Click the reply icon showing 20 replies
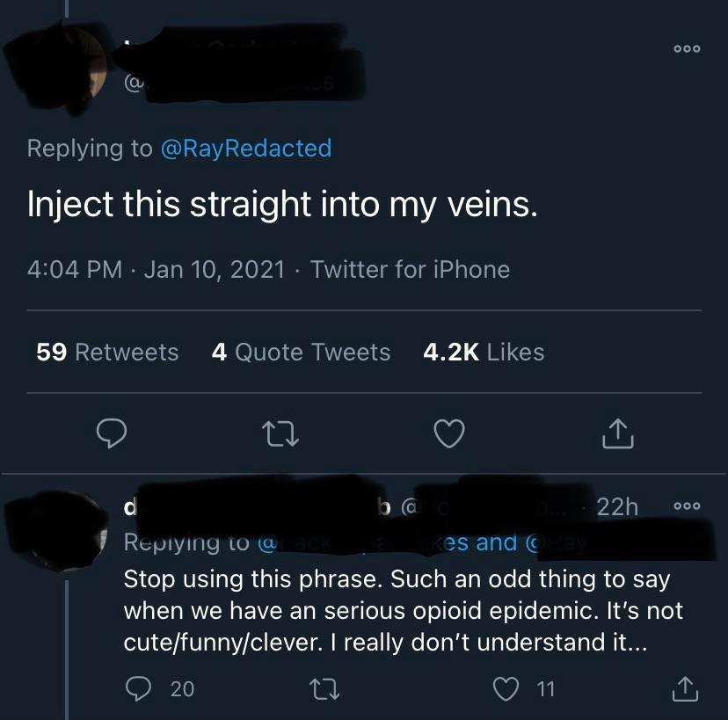 (x=137, y=689)
